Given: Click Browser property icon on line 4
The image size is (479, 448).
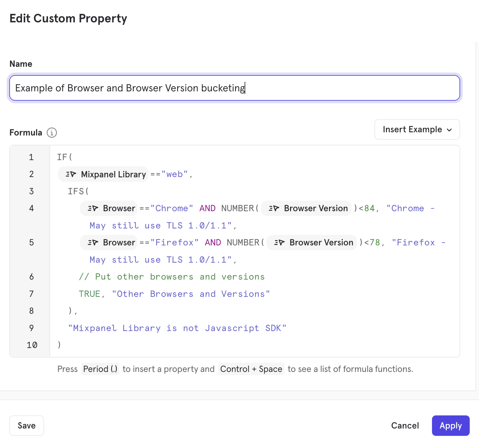Looking at the screenshot, I should (x=93, y=208).
